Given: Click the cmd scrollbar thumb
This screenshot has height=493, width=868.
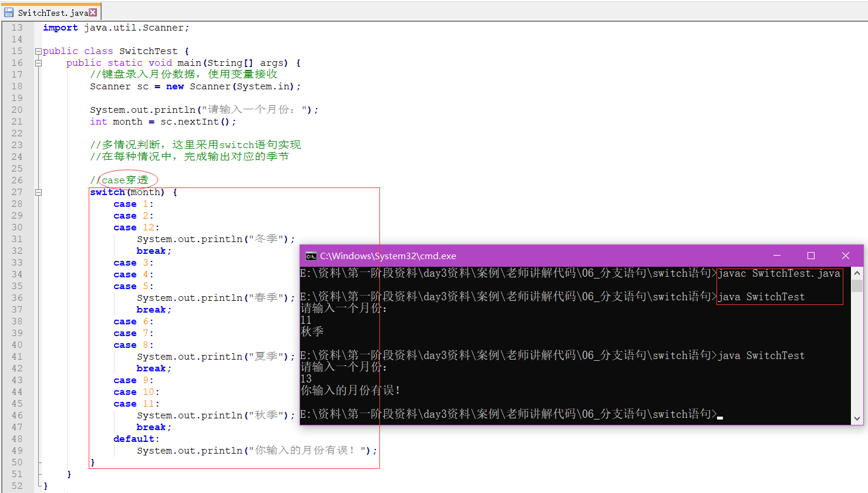Looking at the screenshot, I should 857,286.
